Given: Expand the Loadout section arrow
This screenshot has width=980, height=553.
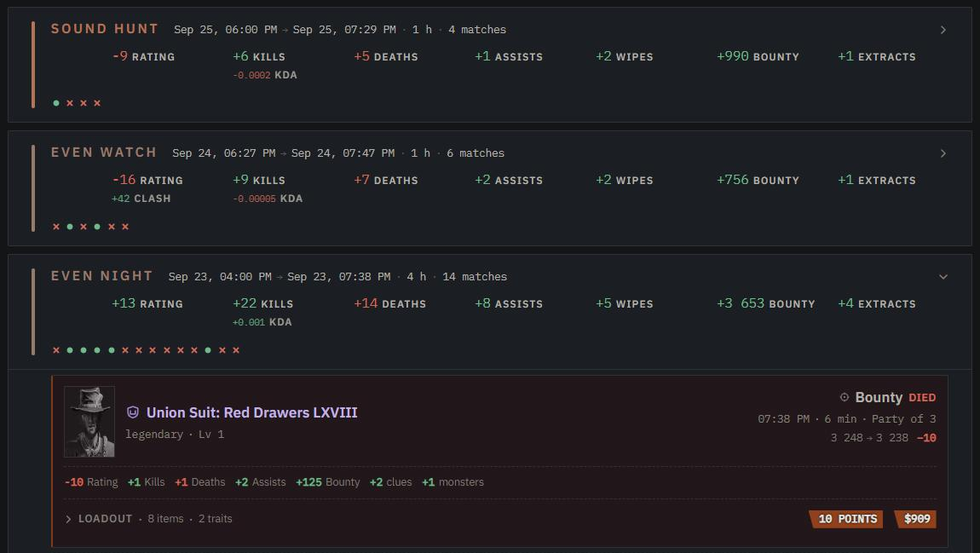Looking at the screenshot, I should coord(68,519).
